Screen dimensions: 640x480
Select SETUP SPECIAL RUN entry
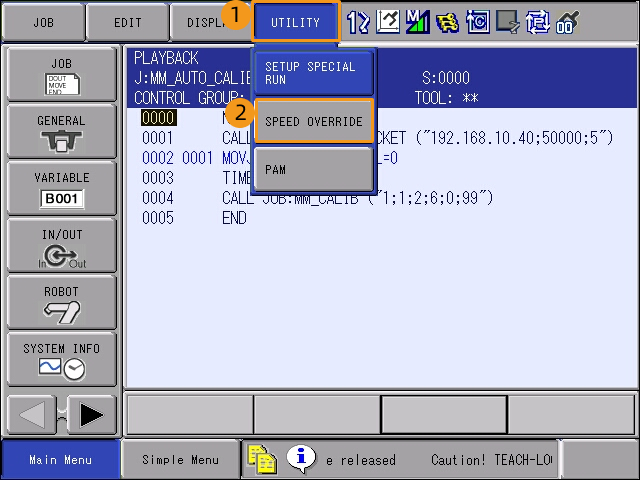313,73
